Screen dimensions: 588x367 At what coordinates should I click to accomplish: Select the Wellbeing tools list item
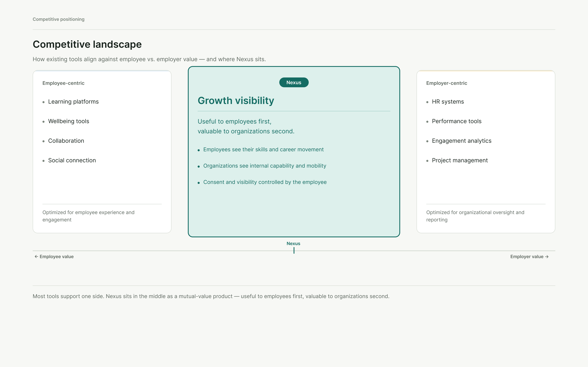click(66, 121)
